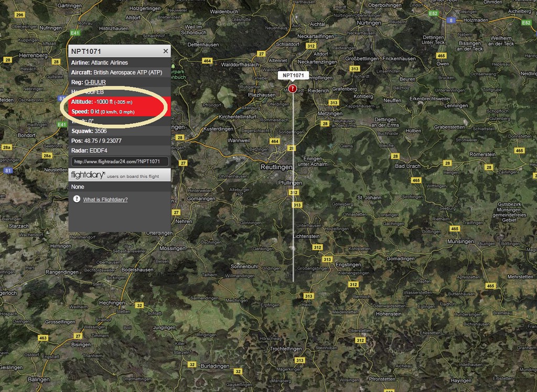Click the Flightdiary help question-mark icon
Screen dimensions: 537x392
[x=77, y=199]
